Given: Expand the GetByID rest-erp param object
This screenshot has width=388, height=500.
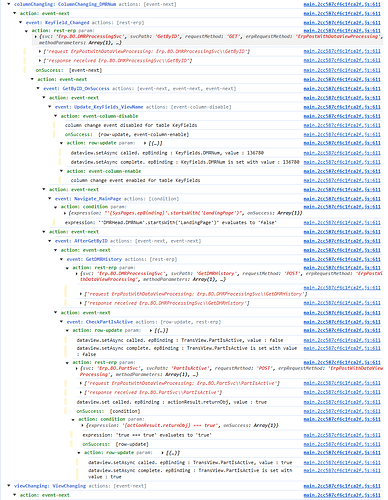Looking at the screenshot, I should tap(36, 37).
